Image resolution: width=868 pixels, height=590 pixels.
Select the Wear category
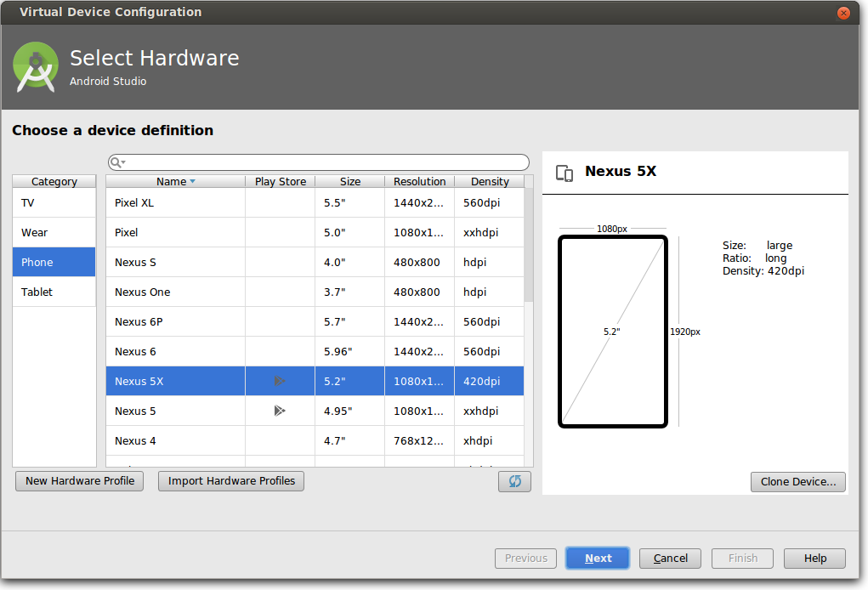(54, 232)
